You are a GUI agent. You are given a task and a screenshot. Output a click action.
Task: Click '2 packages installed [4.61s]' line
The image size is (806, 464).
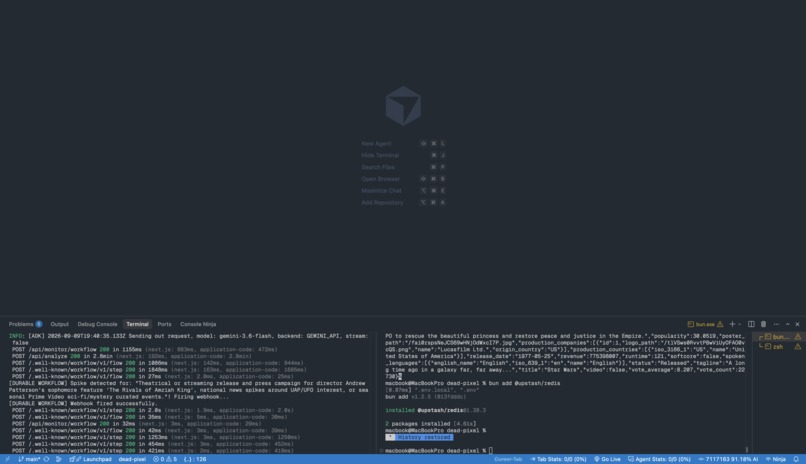431,424
